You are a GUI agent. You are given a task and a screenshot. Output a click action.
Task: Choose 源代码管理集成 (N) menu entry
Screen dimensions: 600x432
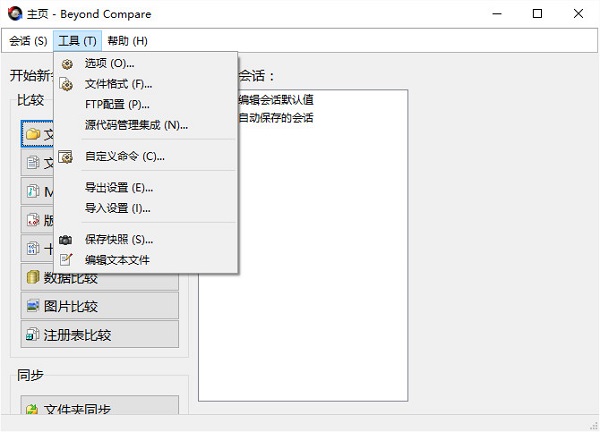coord(136,125)
